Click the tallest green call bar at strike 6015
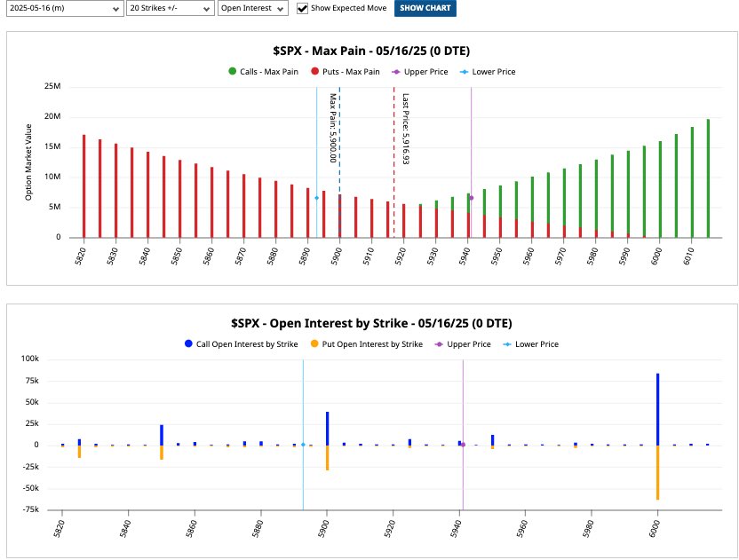This screenshot has width=739, height=560. coord(708,178)
